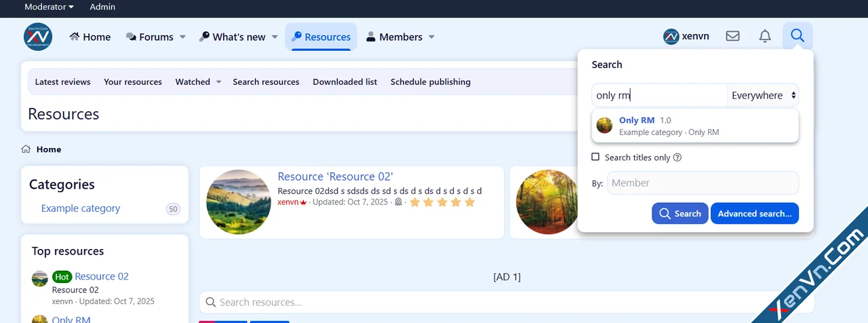Open the Everywhere search scope dropdown
Screen dimensions: 868x323
click(x=763, y=96)
